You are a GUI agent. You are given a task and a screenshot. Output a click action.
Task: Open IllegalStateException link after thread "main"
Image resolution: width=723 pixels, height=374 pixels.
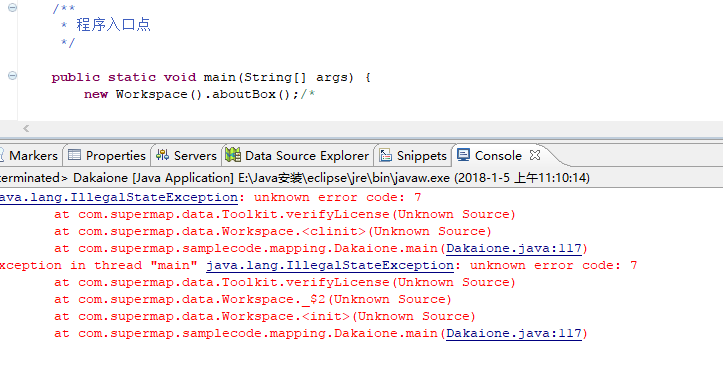click(x=330, y=266)
